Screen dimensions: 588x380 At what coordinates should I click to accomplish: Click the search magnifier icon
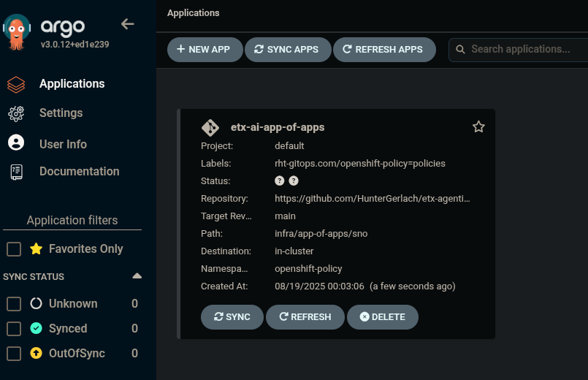(460, 50)
